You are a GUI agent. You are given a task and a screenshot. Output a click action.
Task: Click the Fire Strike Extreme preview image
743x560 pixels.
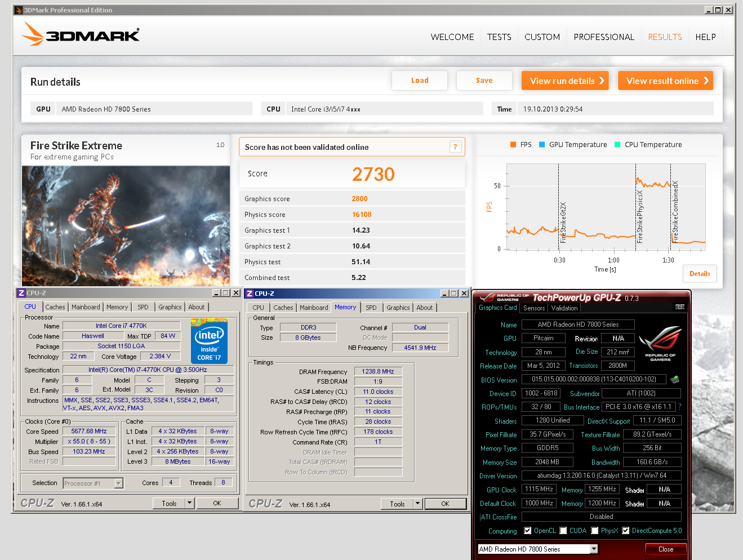(x=126, y=226)
